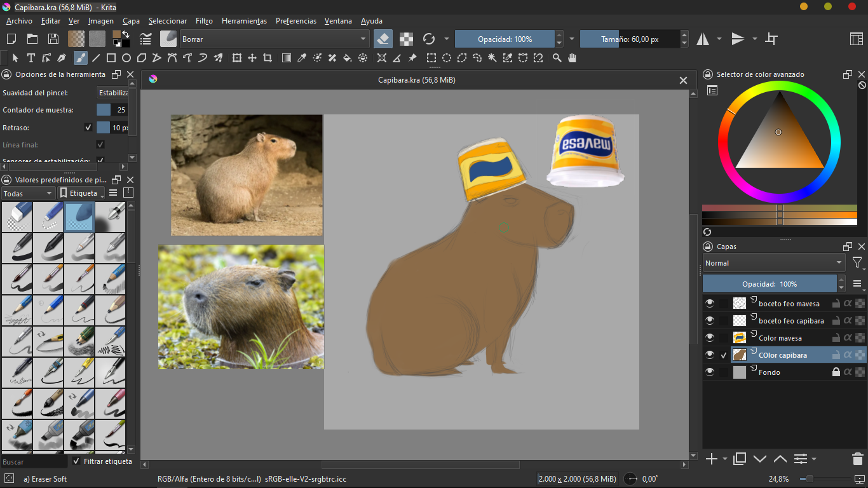This screenshot has height=488, width=868.
Task: Open dropdown arrow beside add layer button
Action: coord(725,459)
